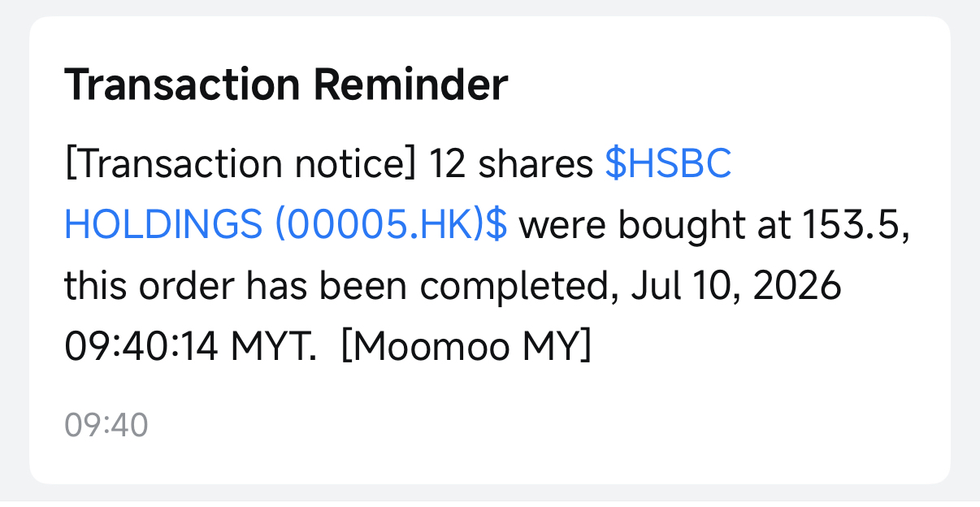This screenshot has height=507, width=980.
Task: Click the "12 shares" text
Action: pyautogui.click(x=511, y=166)
